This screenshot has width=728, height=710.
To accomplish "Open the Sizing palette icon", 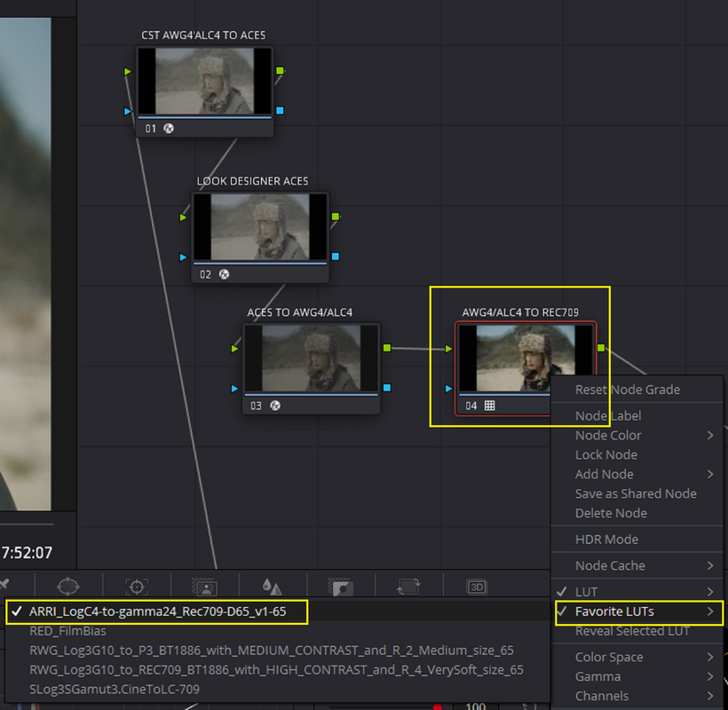I will click(x=408, y=587).
